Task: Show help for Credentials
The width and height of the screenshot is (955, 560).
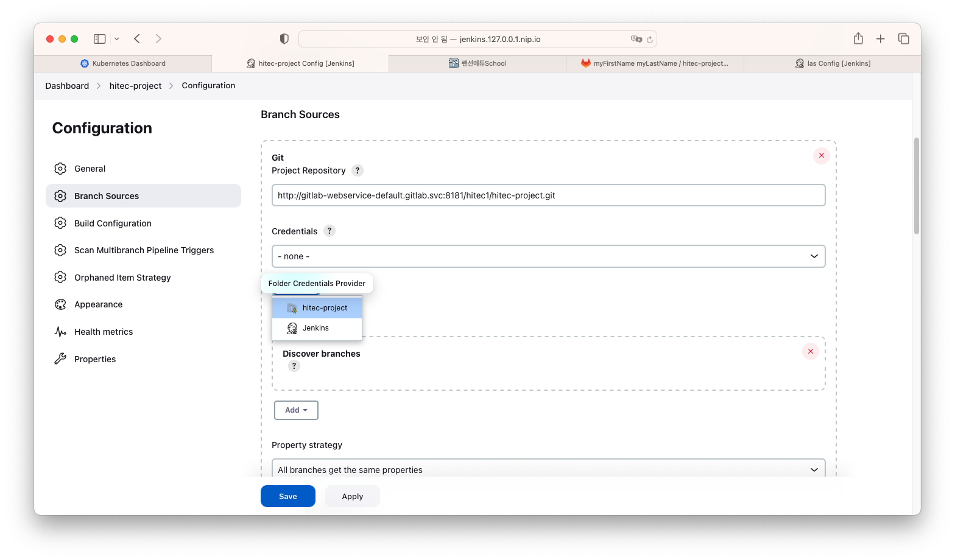Action: 329,231
